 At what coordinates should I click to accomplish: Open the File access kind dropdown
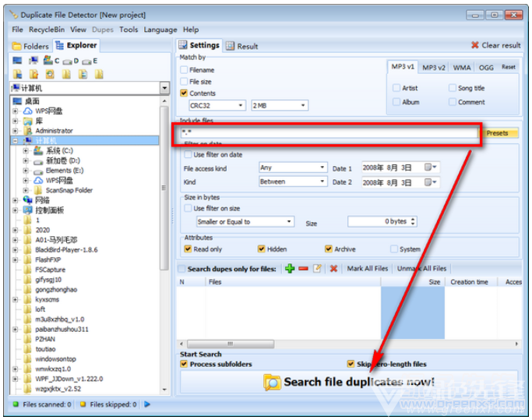coord(293,168)
